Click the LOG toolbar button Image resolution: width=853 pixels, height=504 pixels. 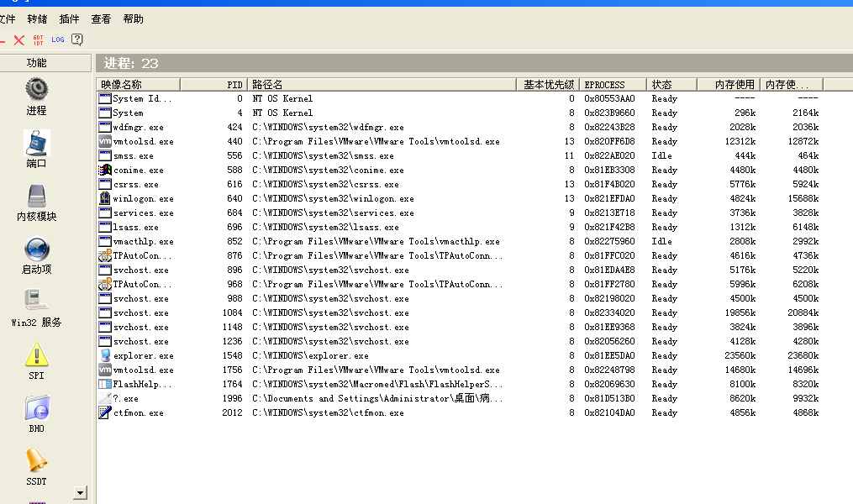[57, 39]
